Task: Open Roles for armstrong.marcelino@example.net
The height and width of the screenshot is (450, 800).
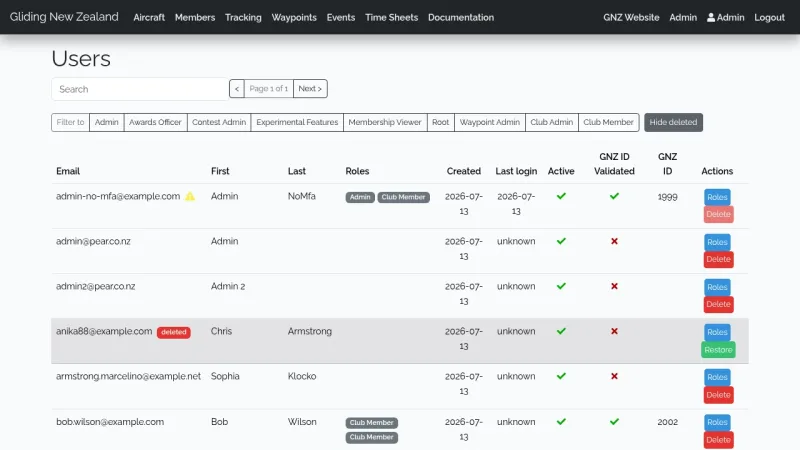Action: (x=717, y=378)
